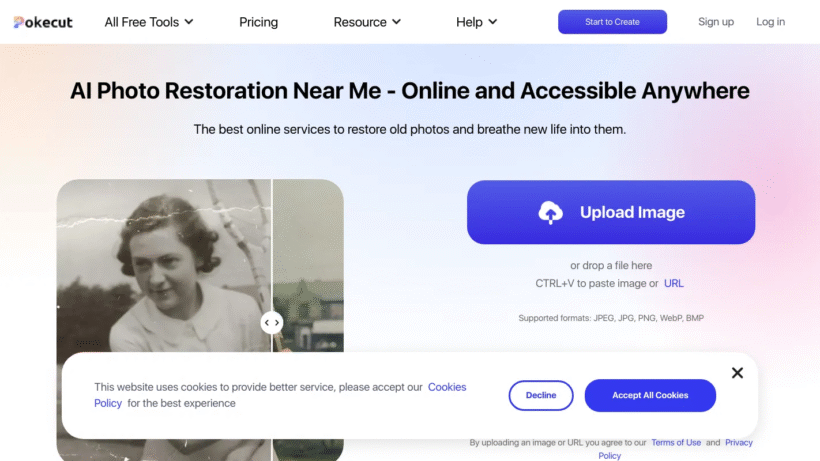Open the URL paste link
Image resolution: width=820 pixels, height=461 pixels.
(674, 283)
